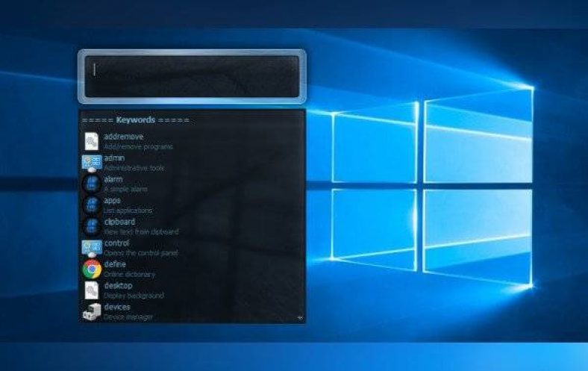Click the admin keyword tools icon
This screenshot has width=588, height=371.
point(92,163)
